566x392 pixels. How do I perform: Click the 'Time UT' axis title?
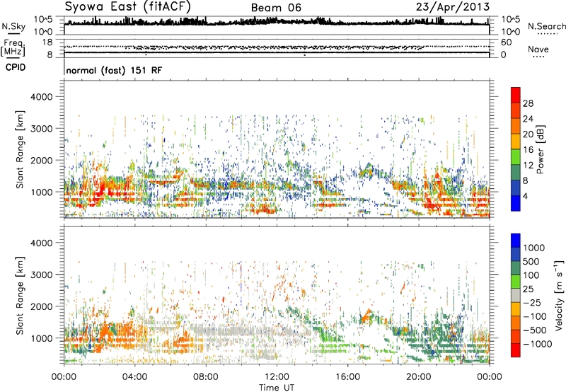point(277,387)
